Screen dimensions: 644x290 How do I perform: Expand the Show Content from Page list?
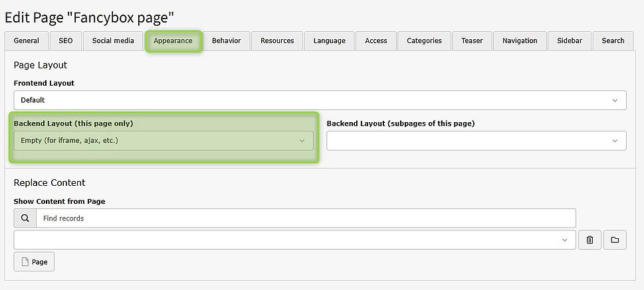point(294,240)
